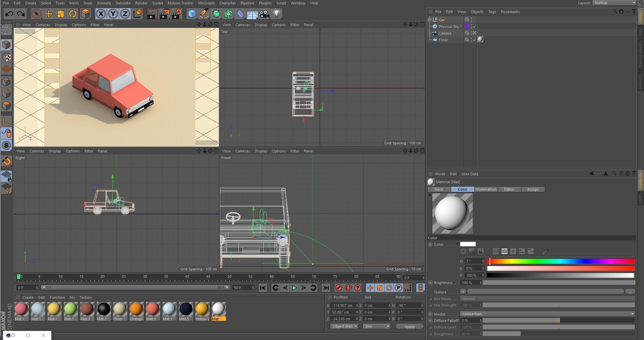
Task: Add a Cube primitive object
Action: point(192,14)
